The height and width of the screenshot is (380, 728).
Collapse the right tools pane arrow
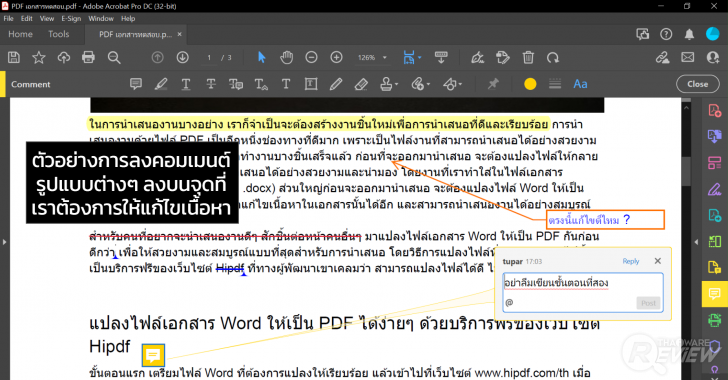tap(696, 242)
